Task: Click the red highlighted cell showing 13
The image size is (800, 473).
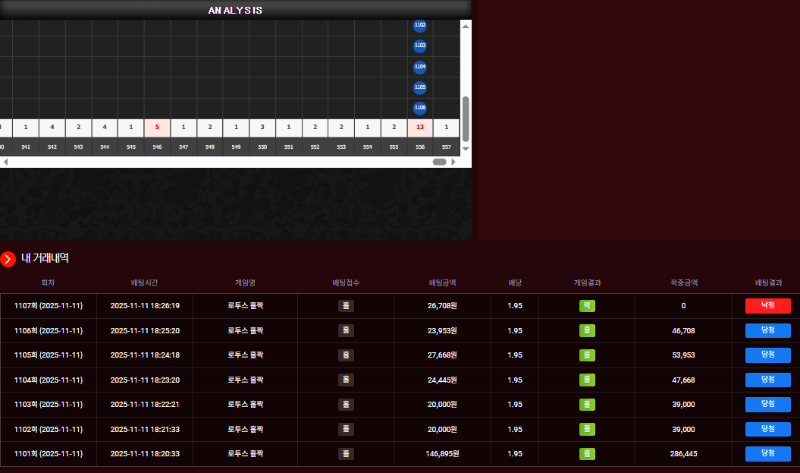Action: click(x=420, y=128)
